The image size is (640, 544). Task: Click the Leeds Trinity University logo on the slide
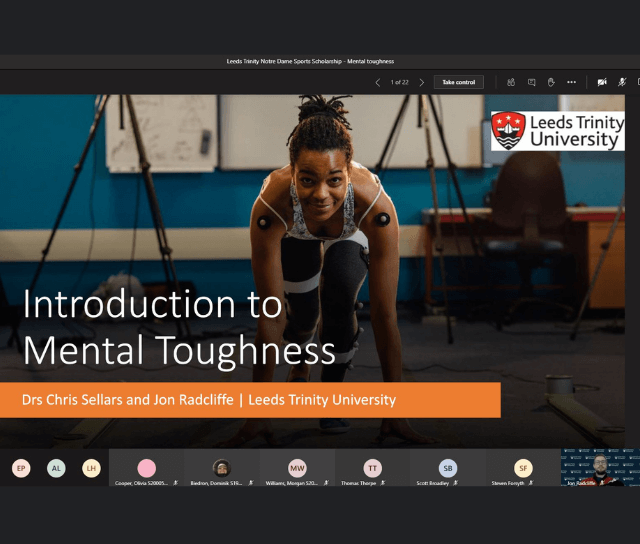tap(558, 131)
